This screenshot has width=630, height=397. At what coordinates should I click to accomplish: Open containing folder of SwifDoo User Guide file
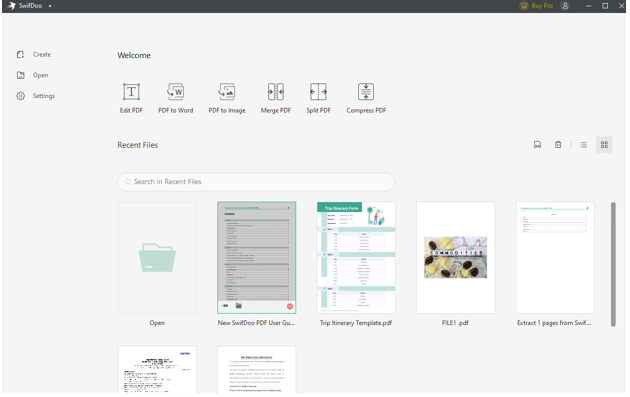point(239,306)
